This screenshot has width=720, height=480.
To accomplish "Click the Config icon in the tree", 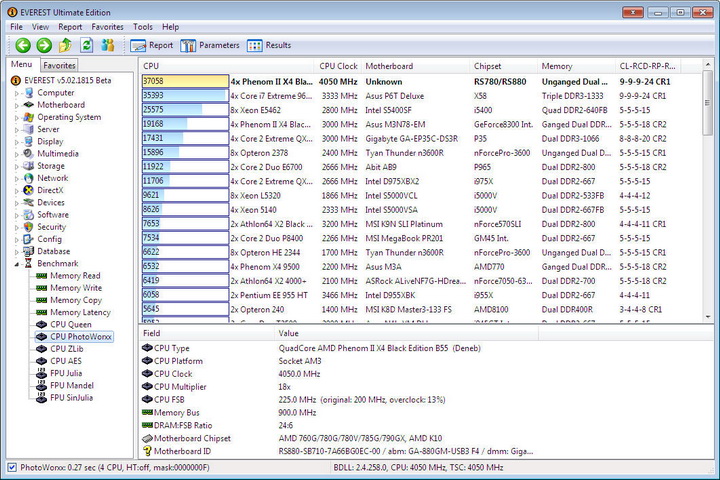I will (x=28, y=239).
